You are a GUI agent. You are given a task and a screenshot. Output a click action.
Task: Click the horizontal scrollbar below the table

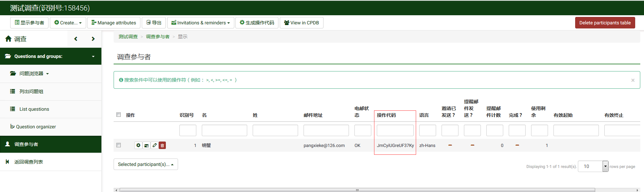click(357, 190)
